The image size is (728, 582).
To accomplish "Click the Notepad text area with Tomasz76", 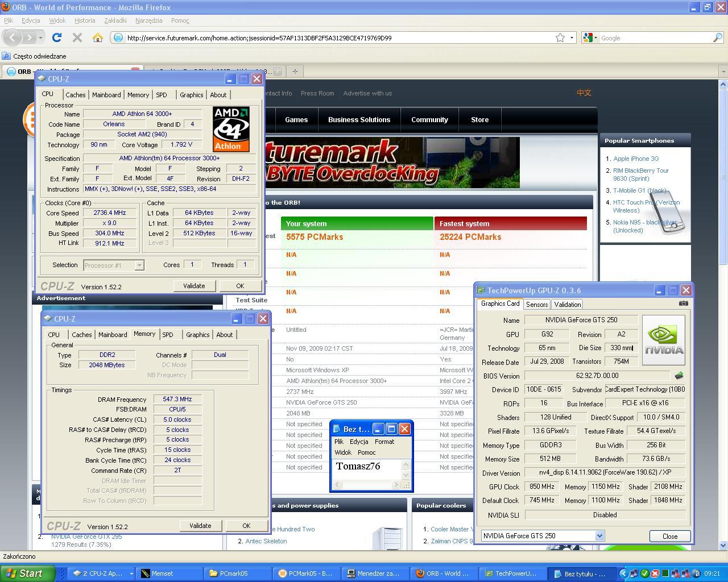I will 367,469.
